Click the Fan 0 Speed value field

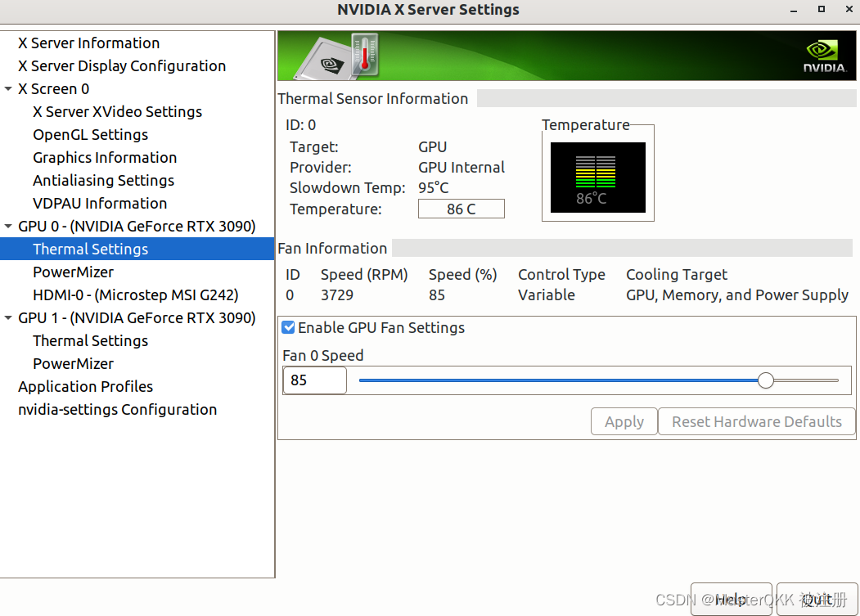[315, 380]
